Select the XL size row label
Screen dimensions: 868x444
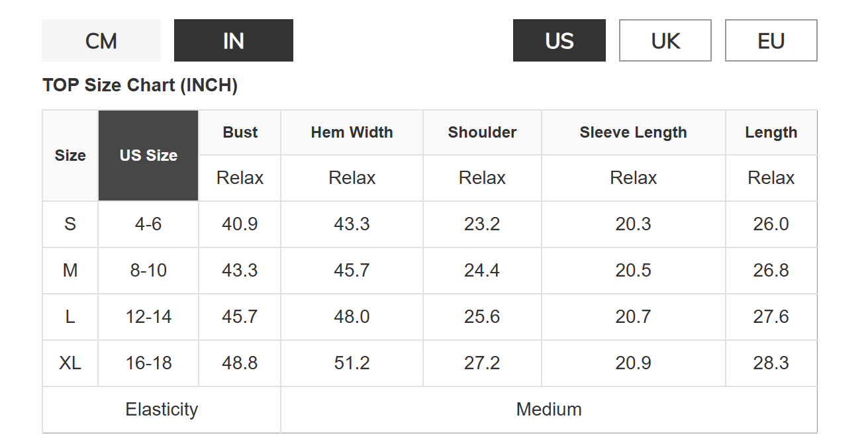click(x=70, y=363)
